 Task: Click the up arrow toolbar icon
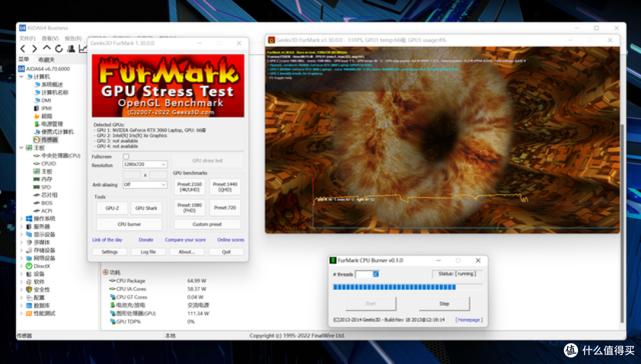[47, 48]
